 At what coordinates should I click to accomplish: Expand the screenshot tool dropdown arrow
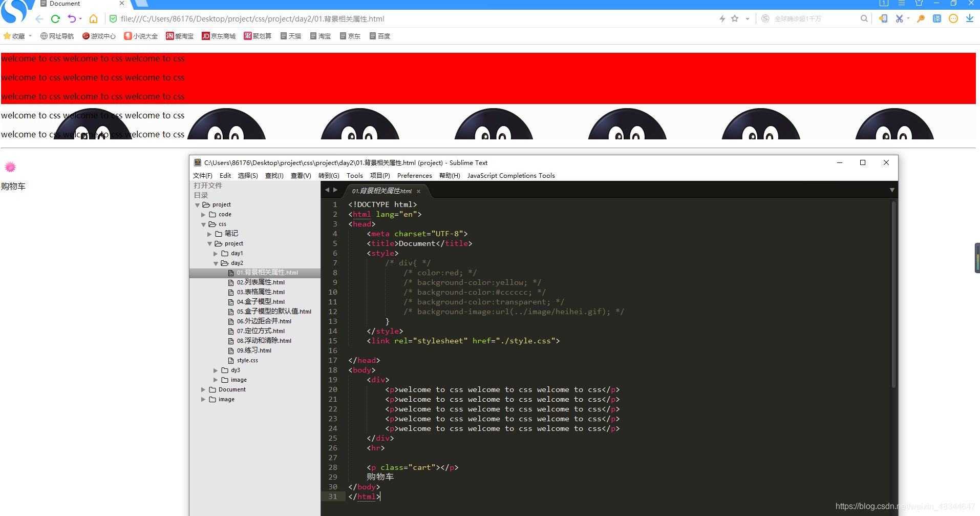(x=908, y=18)
